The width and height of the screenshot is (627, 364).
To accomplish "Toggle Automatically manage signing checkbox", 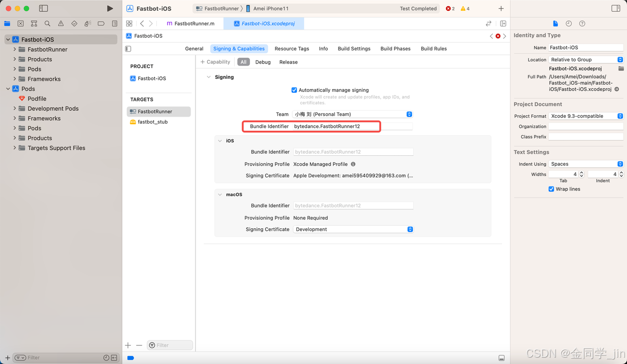I will pos(294,90).
